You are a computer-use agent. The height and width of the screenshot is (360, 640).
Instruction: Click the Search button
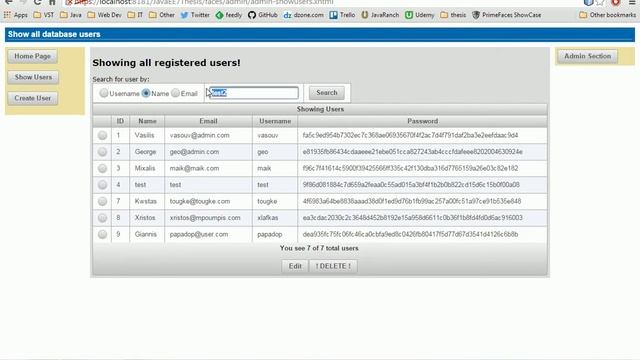click(327, 93)
